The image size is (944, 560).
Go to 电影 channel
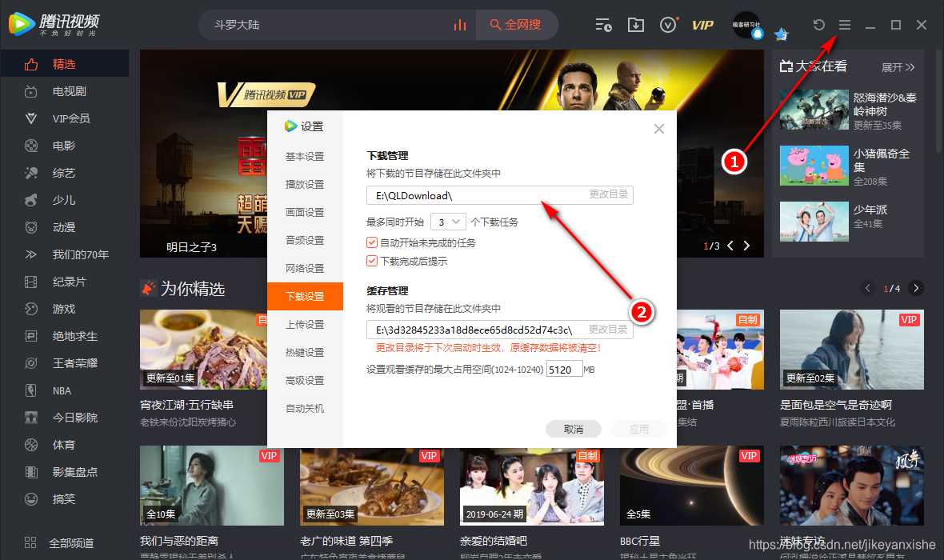[x=65, y=146]
